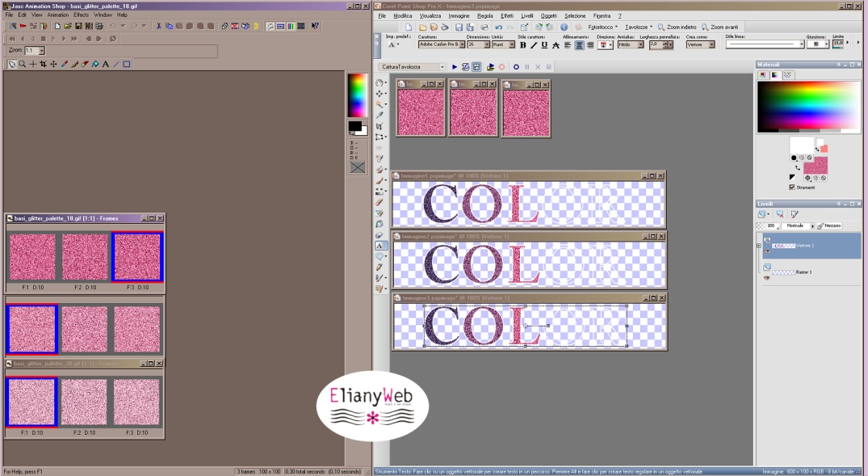Toggle the Strumenti checkbox in Materiali panel
This screenshot has height=476, width=868.
click(792, 187)
